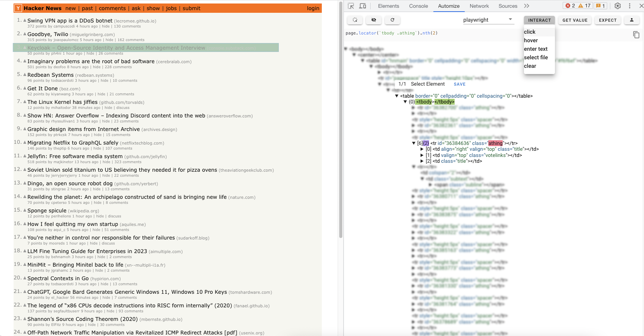Open the Sources tab
Image resolution: width=644 pixels, height=336 pixels.
pos(508,6)
